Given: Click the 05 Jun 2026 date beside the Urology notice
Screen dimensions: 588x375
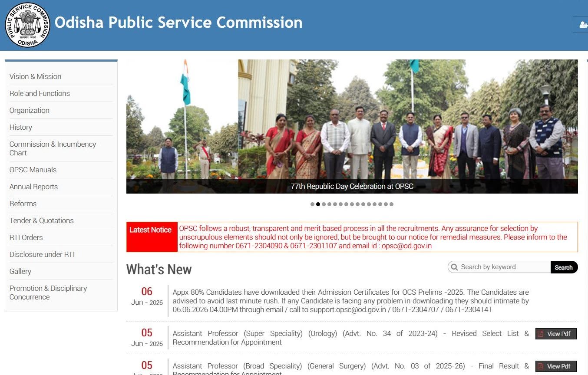Looking at the screenshot, I should click(147, 338).
